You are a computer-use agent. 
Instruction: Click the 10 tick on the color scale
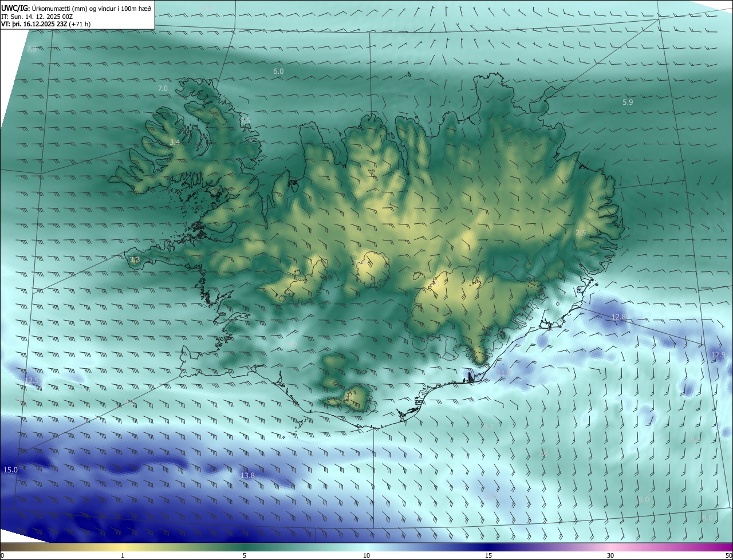[366, 556]
